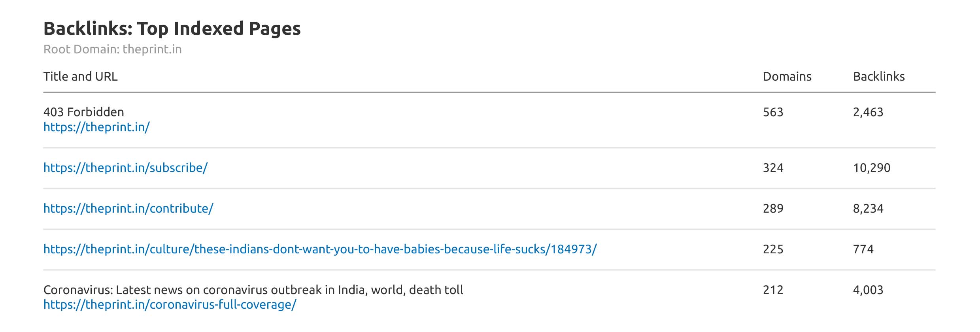Select the 4,003 backlinks figure
The image size is (980, 332).
point(868,290)
